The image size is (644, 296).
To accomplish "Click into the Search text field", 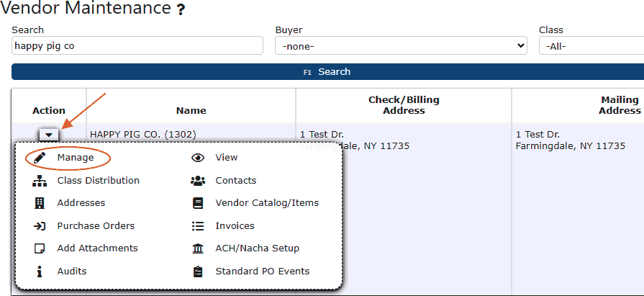I will pos(137,46).
